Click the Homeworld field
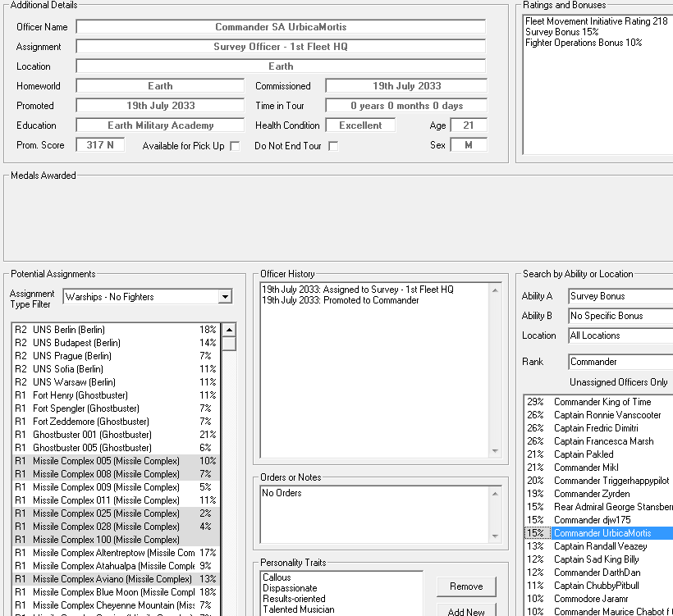The image size is (673, 616). click(x=160, y=86)
